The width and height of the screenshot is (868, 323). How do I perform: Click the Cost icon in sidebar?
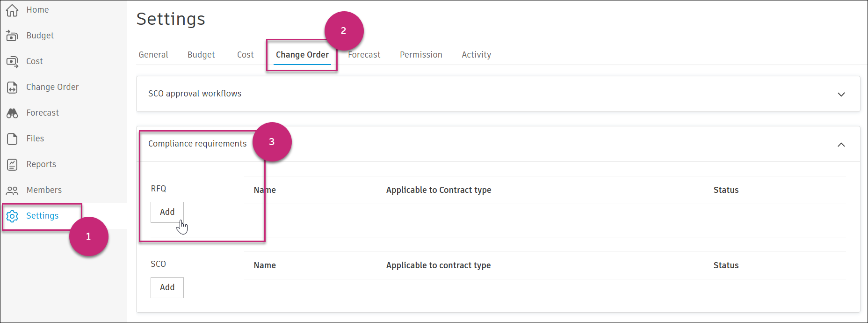tap(12, 61)
